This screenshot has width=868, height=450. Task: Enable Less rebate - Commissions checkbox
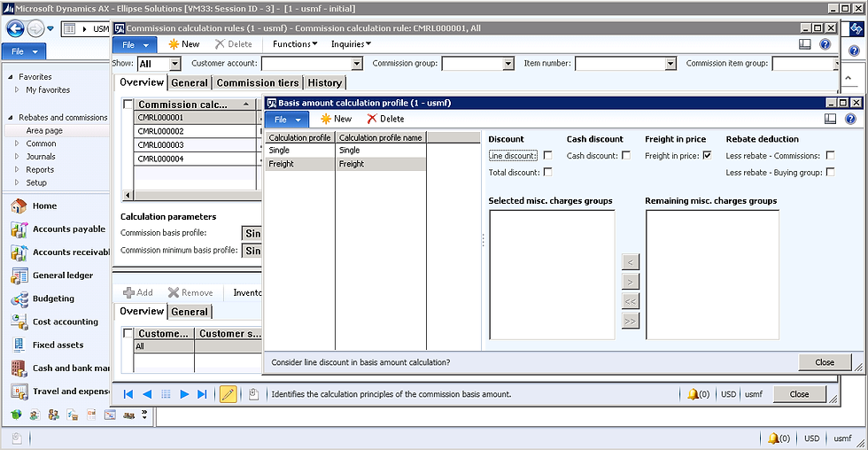click(831, 156)
